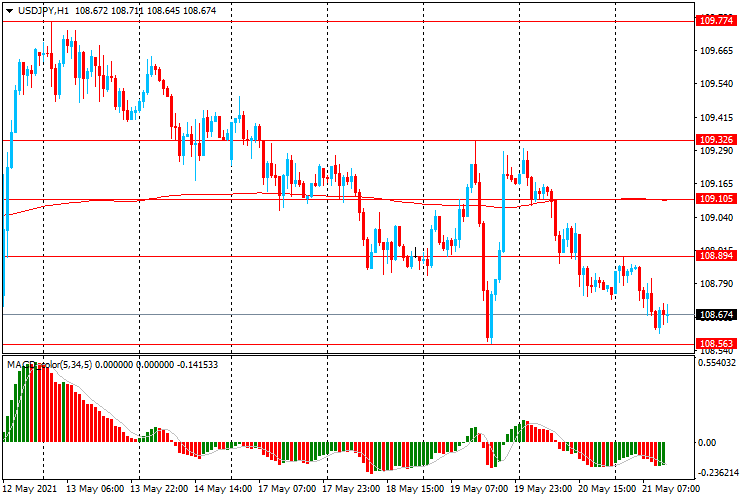
Task: Click the MACD -0.236214 scale value
Action: pos(718,473)
